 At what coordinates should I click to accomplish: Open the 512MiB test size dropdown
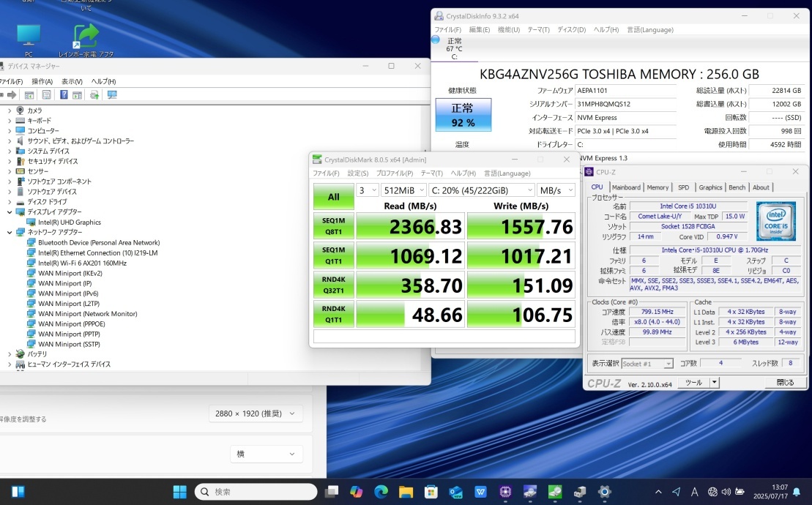tap(403, 190)
